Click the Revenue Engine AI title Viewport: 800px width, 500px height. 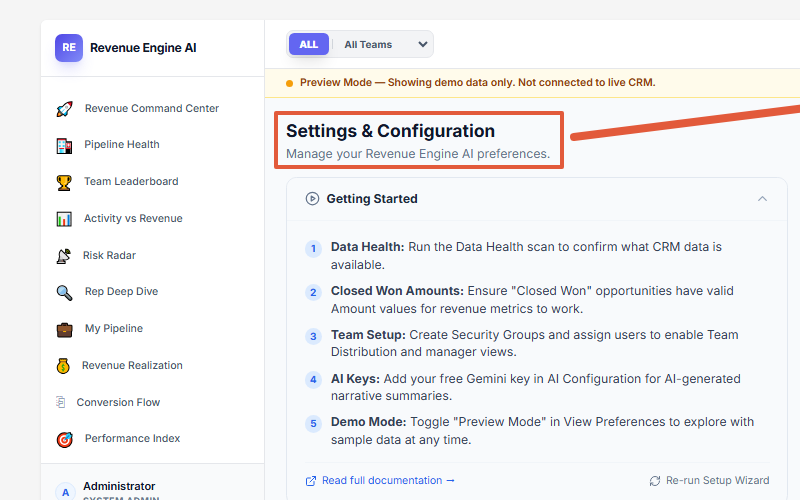pyautogui.click(x=143, y=48)
